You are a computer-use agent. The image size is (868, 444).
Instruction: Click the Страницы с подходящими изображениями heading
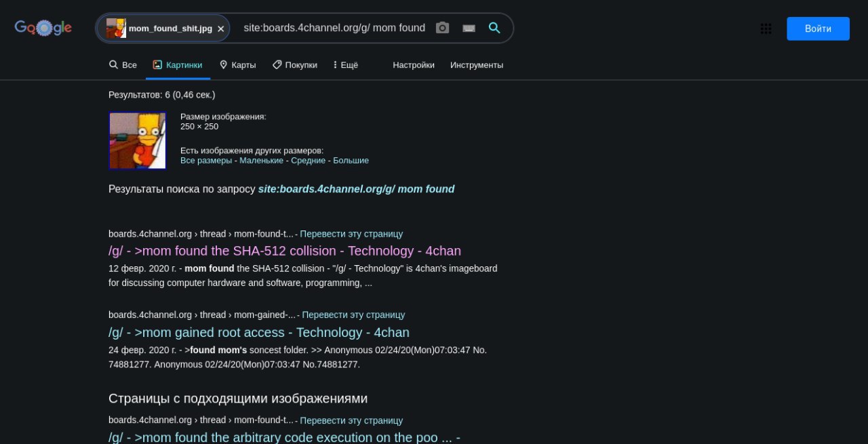pyautogui.click(x=238, y=399)
